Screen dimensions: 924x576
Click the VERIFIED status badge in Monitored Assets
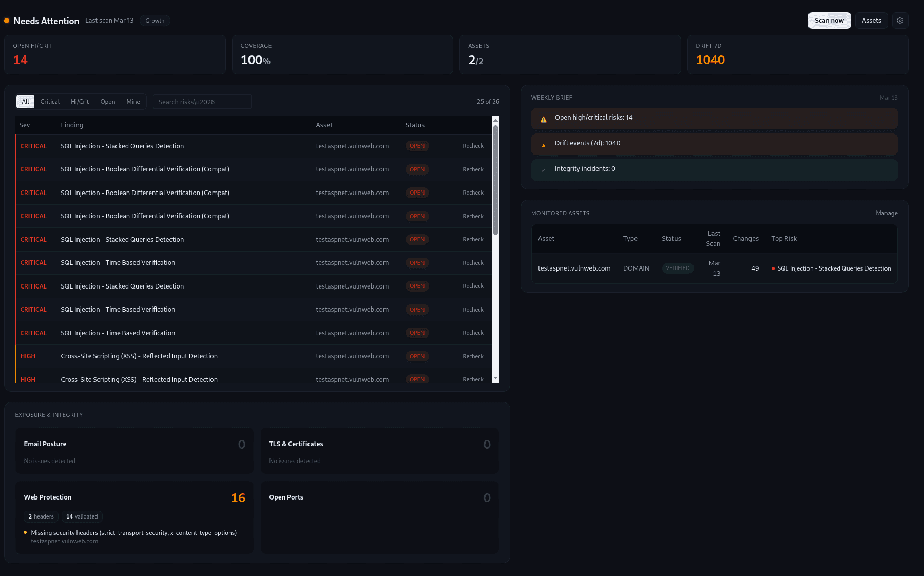[x=678, y=268]
